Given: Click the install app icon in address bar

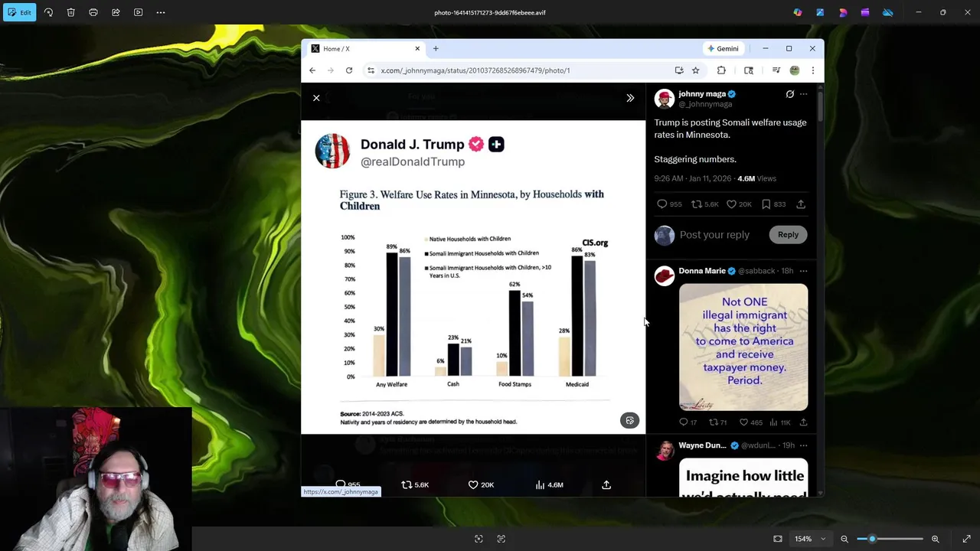Looking at the screenshot, I should [679, 70].
